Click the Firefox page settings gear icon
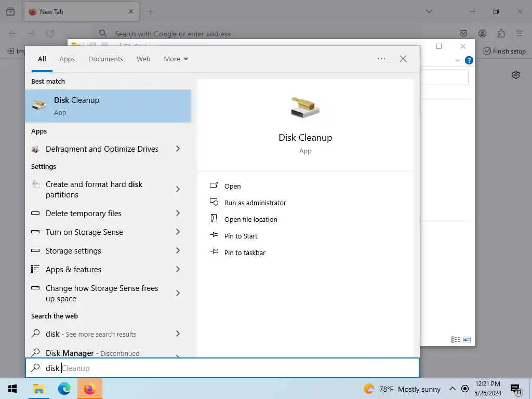532x399 pixels. [x=516, y=75]
